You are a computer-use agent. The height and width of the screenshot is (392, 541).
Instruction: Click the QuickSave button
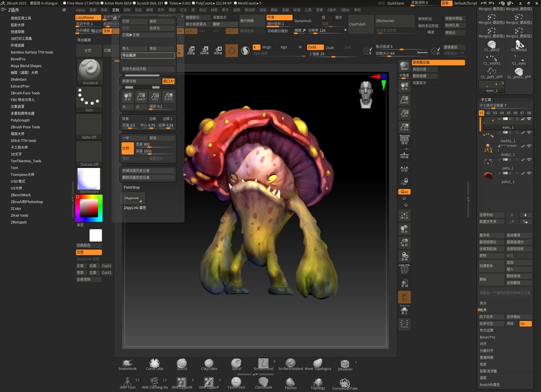(395, 3)
